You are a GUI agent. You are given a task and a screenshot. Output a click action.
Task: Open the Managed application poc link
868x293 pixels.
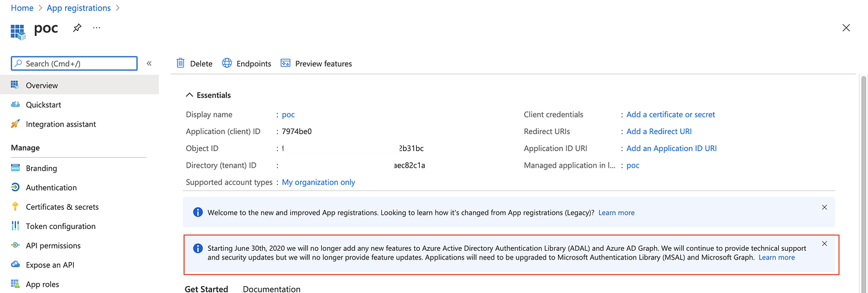[633, 166]
